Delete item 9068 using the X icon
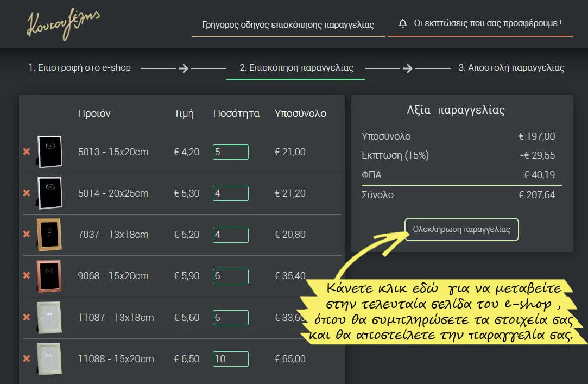 [x=26, y=276]
